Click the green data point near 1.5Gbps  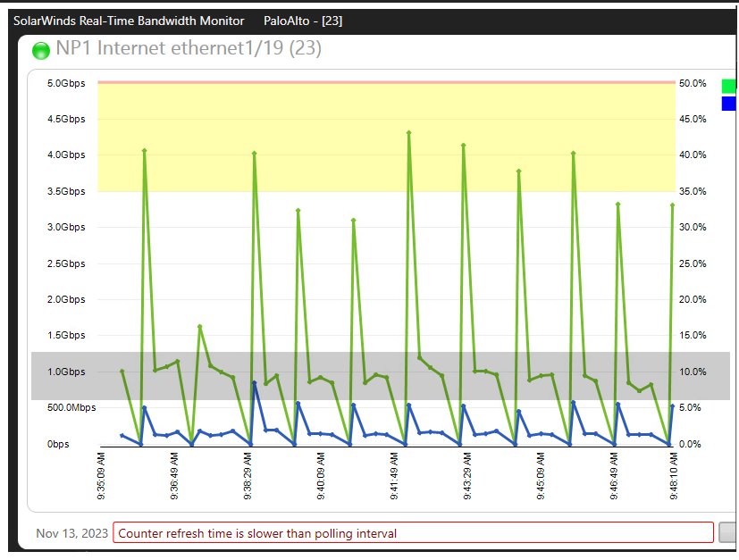point(200,326)
